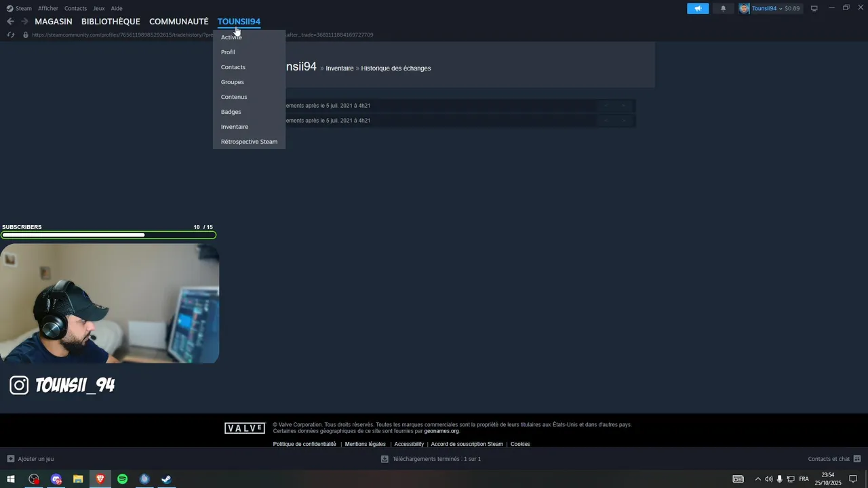Click the red circular app taskbar icon
This screenshot has height=488, width=868.
(x=34, y=479)
